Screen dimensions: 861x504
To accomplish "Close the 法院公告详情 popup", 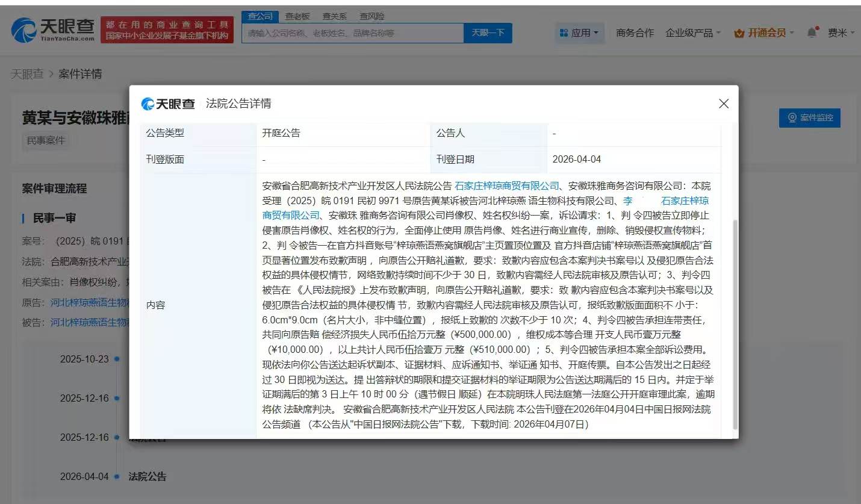I will tap(723, 104).
